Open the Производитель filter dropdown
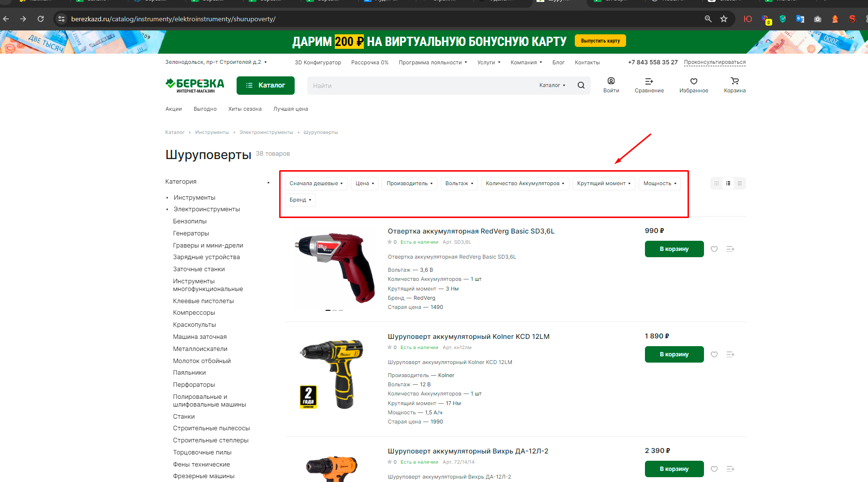868x482 pixels. 410,184
